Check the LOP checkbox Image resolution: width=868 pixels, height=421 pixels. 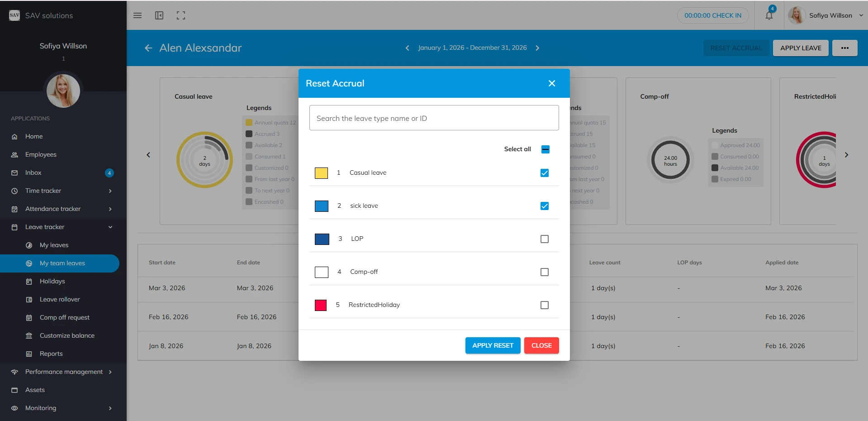545,239
